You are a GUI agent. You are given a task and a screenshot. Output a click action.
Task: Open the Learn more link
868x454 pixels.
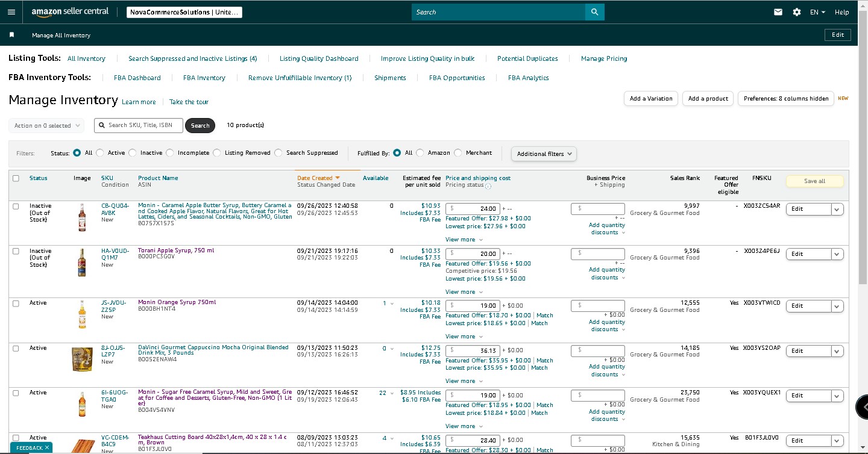click(x=139, y=102)
